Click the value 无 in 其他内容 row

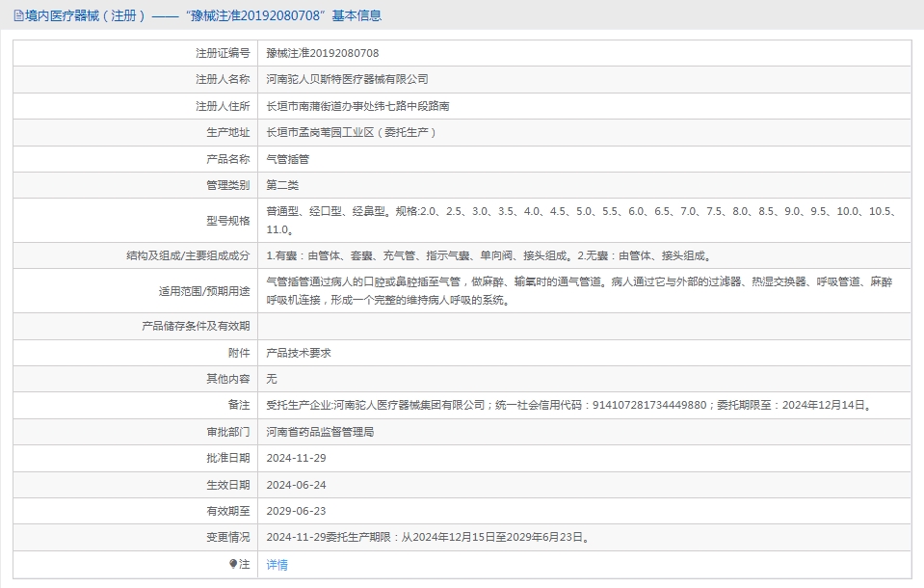click(272, 379)
